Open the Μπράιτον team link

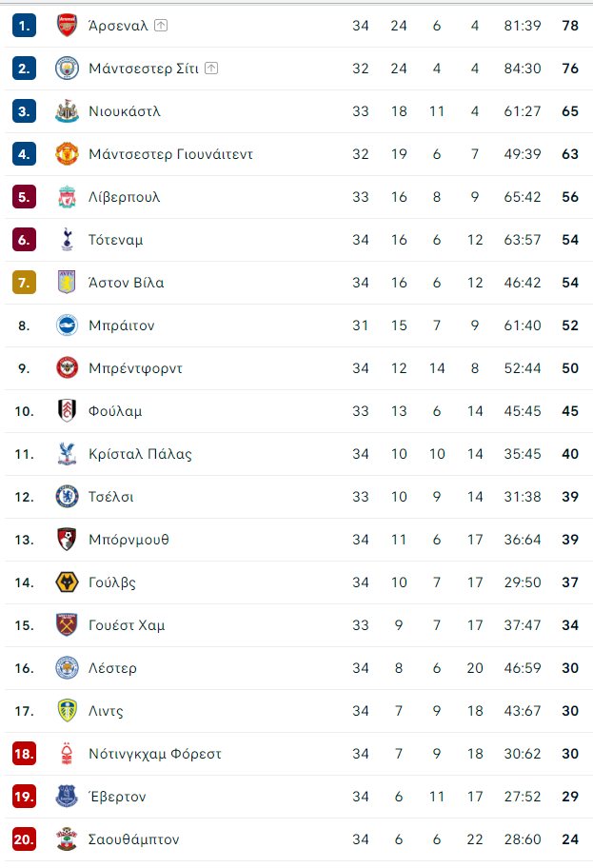click(121, 325)
